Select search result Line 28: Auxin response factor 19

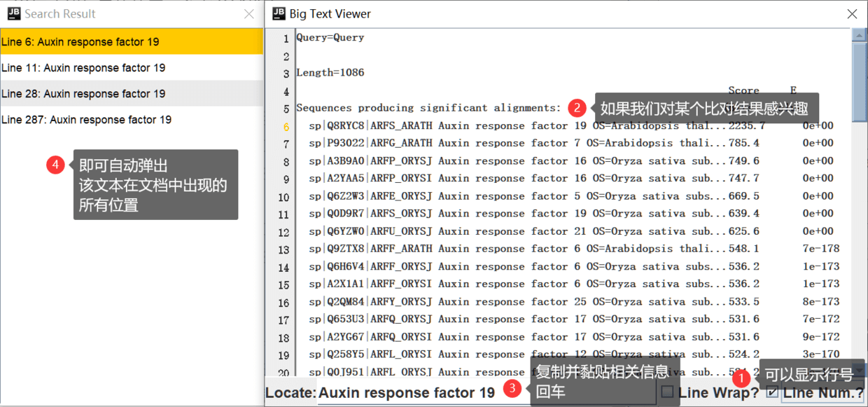pyautogui.click(x=132, y=94)
